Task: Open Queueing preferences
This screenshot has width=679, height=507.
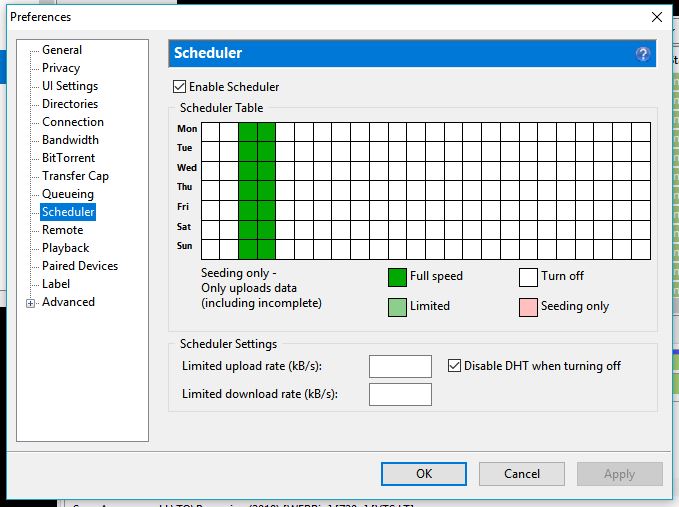Action: [x=68, y=194]
